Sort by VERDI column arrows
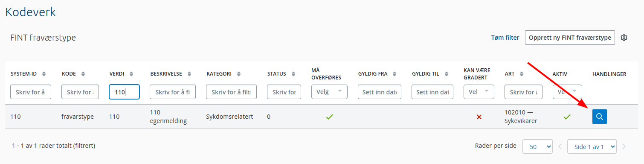The image size is (644, 164). tap(131, 74)
